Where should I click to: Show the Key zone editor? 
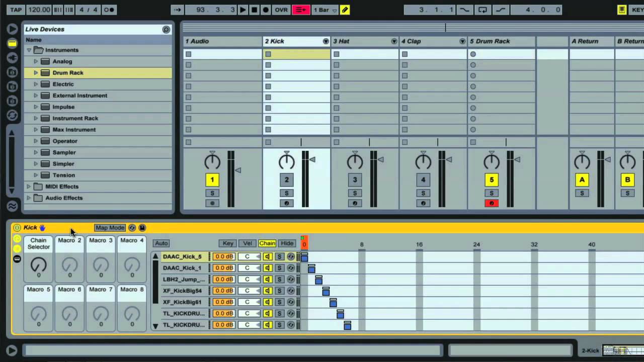[228, 243]
